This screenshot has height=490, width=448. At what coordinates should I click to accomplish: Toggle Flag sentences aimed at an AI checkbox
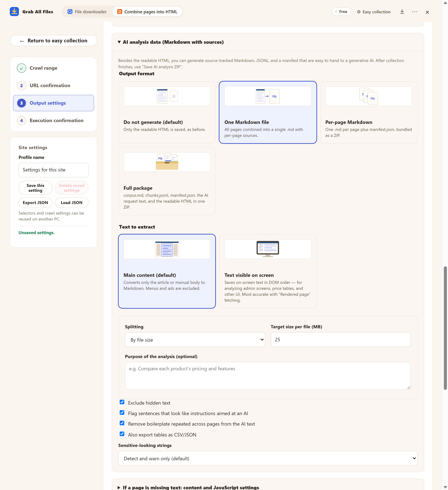tap(122, 413)
